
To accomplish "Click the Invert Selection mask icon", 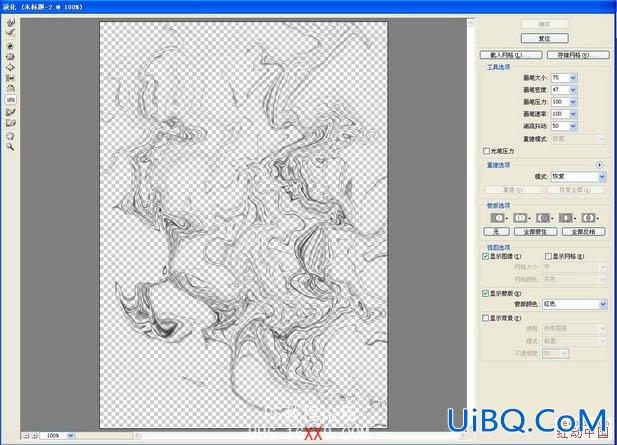I will [589, 218].
